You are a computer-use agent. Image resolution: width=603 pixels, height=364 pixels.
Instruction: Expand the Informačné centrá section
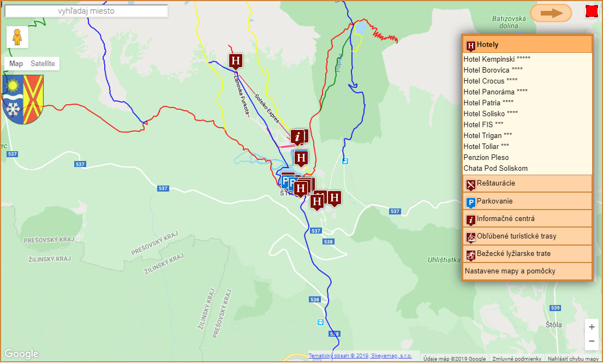click(527, 219)
